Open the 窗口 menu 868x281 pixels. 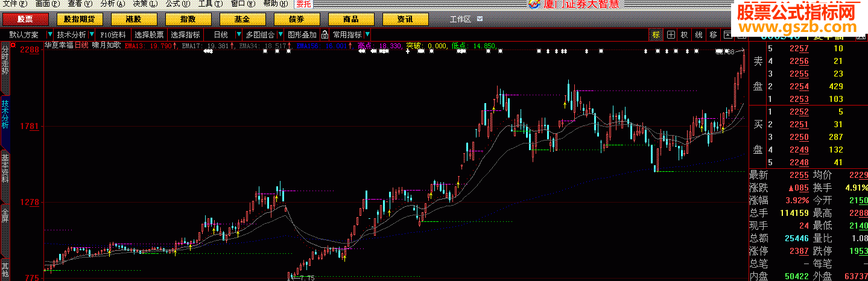243,4
